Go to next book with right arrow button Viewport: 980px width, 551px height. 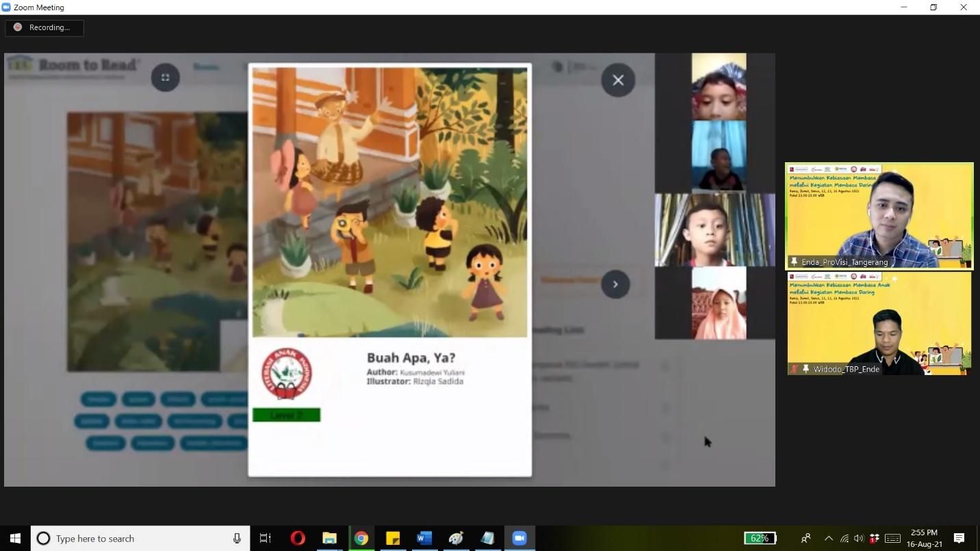click(x=615, y=284)
